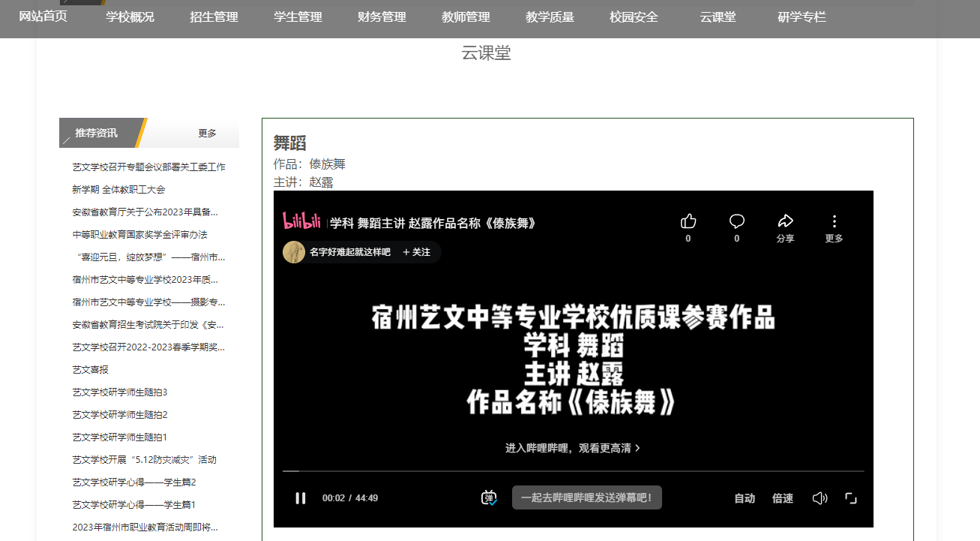Expand 进入哔哩哔哩 watch in HD link
Viewport: 980px width, 541px height.
click(573, 448)
